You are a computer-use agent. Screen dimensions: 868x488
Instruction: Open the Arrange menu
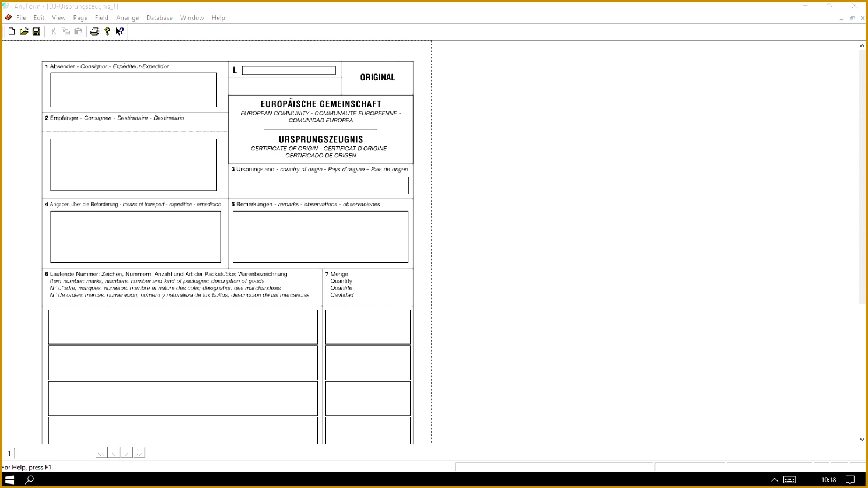[x=127, y=17]
